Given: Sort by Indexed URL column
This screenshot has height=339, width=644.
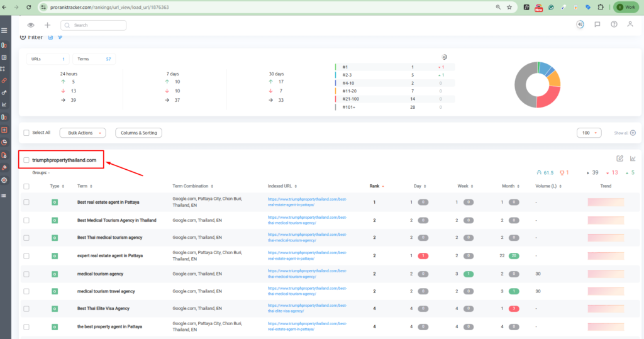Looking at the screenshot, I should coord(282,186).
